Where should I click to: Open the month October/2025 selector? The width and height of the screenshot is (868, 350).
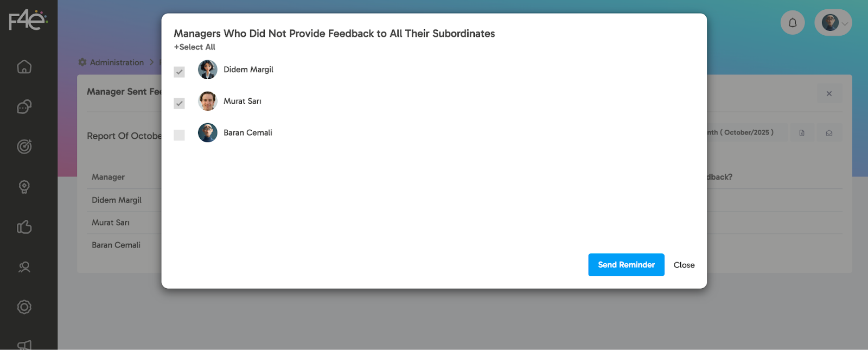[x=746, y=132]
